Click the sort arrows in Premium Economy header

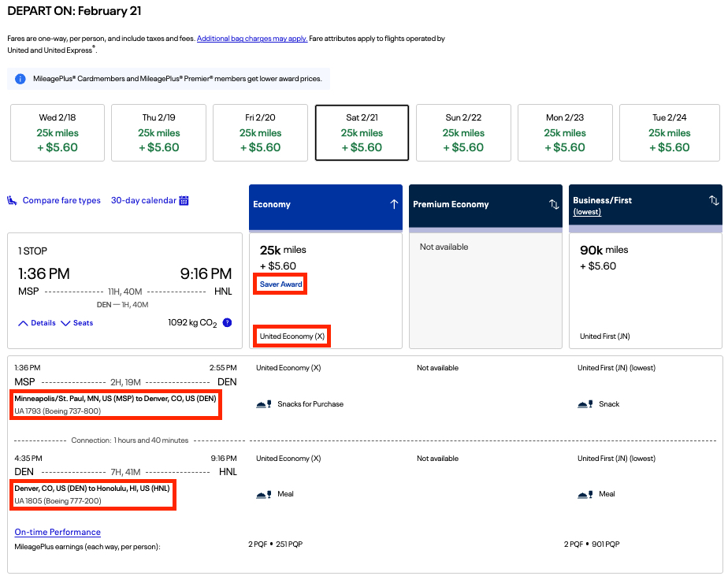(x=554, y=204)
